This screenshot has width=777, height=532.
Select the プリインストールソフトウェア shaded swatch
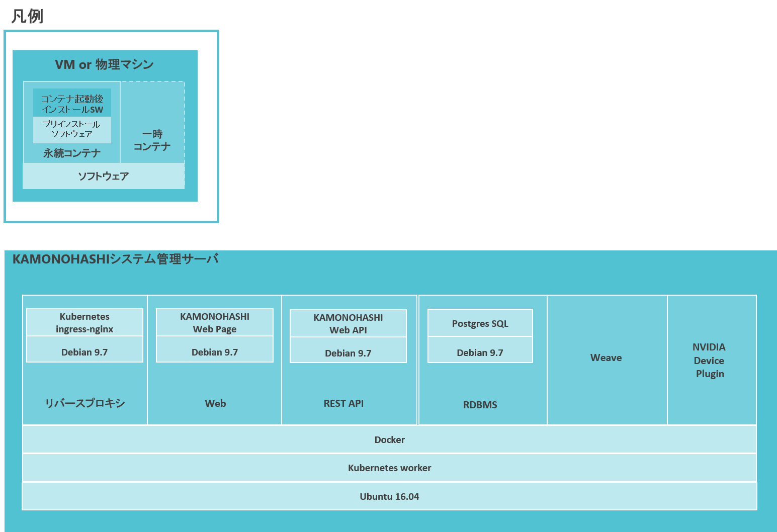coord(71,130)
